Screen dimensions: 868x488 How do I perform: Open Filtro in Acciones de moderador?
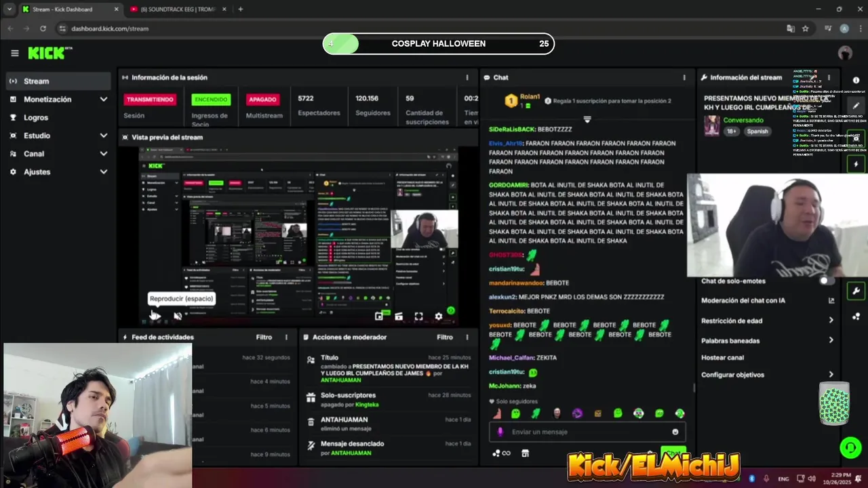[x=445, y=337]
